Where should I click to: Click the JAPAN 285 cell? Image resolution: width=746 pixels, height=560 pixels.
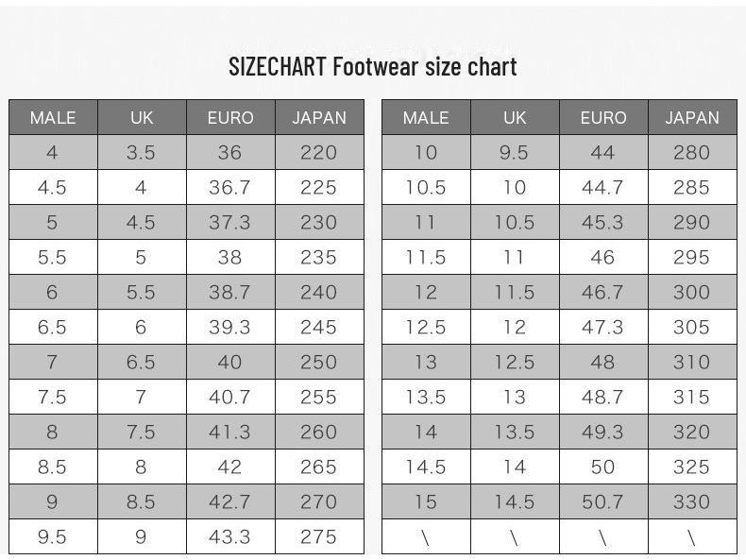pyautogui.click(x=691, y=188)
